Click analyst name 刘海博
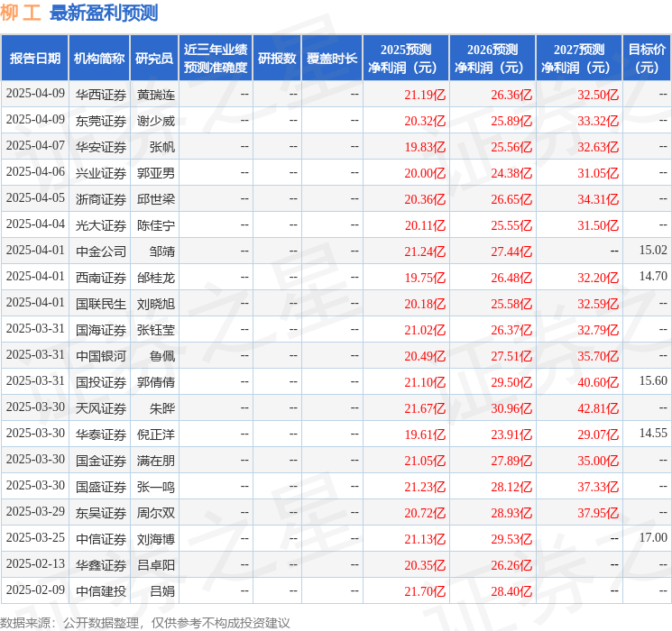The width and height of the screenshot is (672, 631). (155, 539)
